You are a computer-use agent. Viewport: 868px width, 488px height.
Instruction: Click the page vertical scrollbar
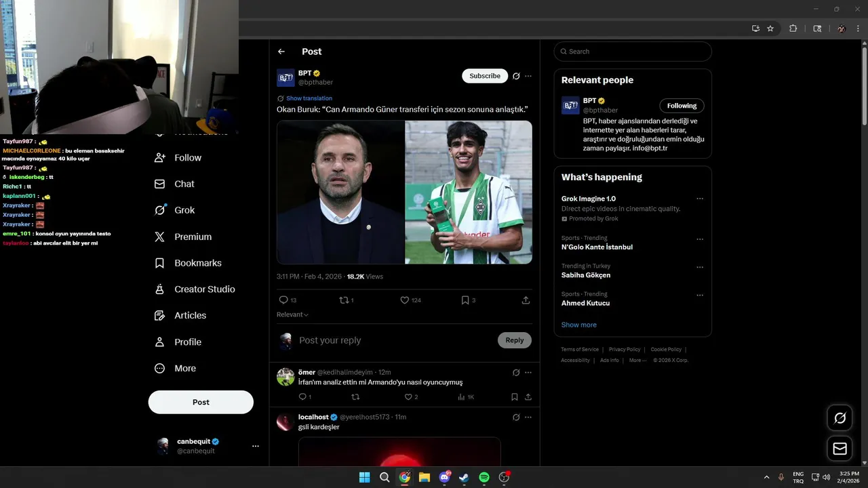(864, 88)
